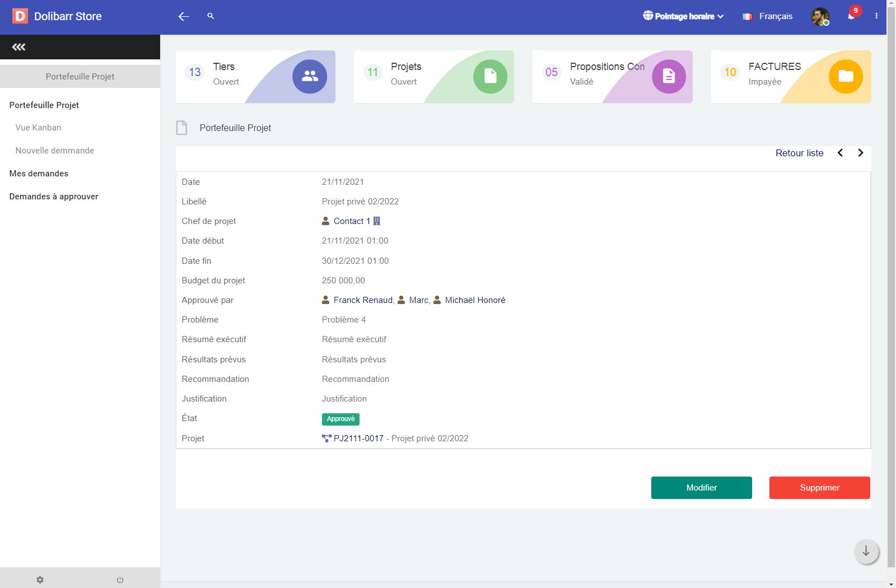Select the Portefeuille Projet sidebar header tab
The height and width of the screenshot is (588, 896).
coord(80,77)
